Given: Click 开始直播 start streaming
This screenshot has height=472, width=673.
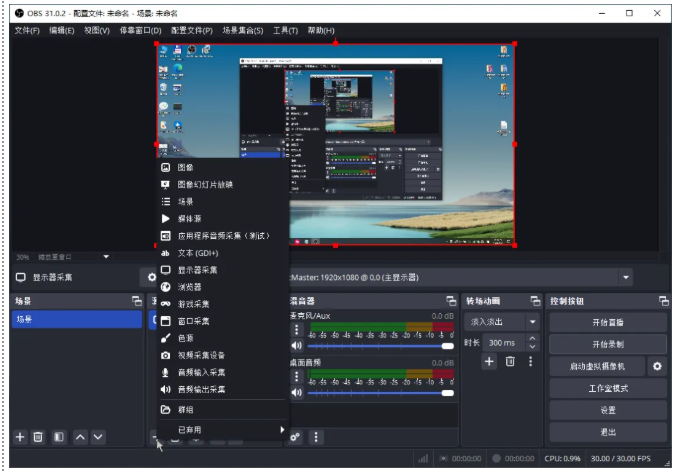Looking at the screenshot, I should tap(608, 322).
